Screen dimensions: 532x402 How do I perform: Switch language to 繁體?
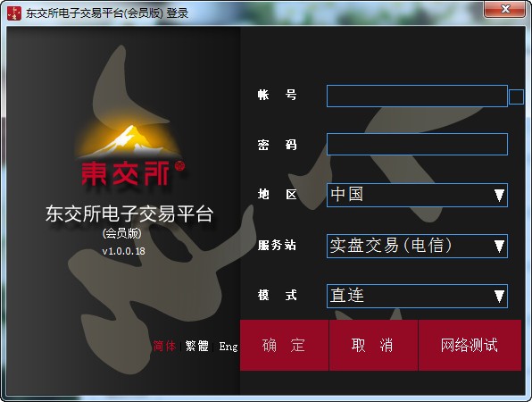tap(196, 346)
